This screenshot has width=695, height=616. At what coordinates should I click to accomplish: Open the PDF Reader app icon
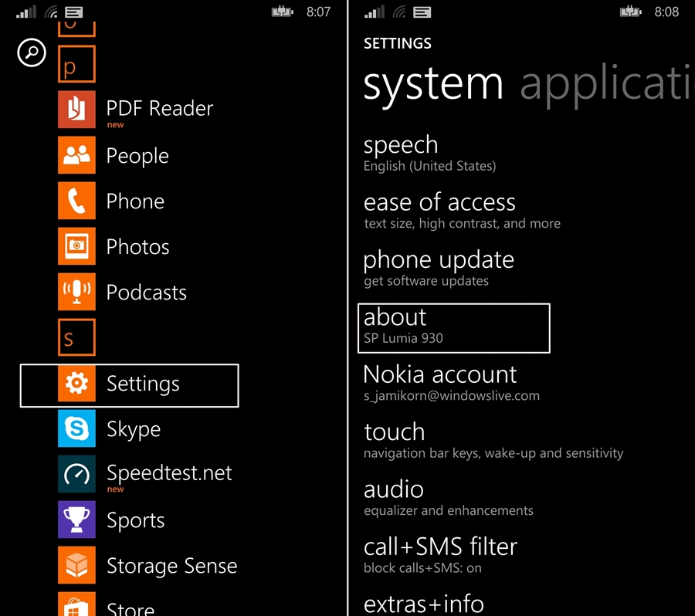click(x=76, y=110)
